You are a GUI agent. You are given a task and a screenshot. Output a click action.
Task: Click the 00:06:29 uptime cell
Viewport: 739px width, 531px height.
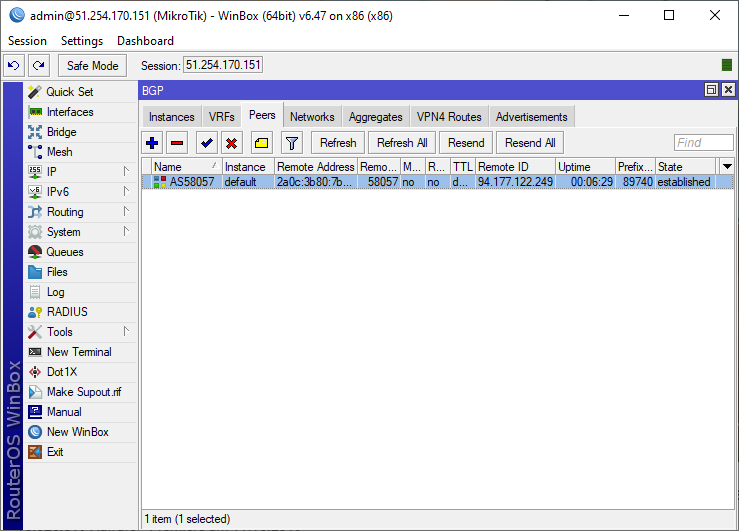585,182
